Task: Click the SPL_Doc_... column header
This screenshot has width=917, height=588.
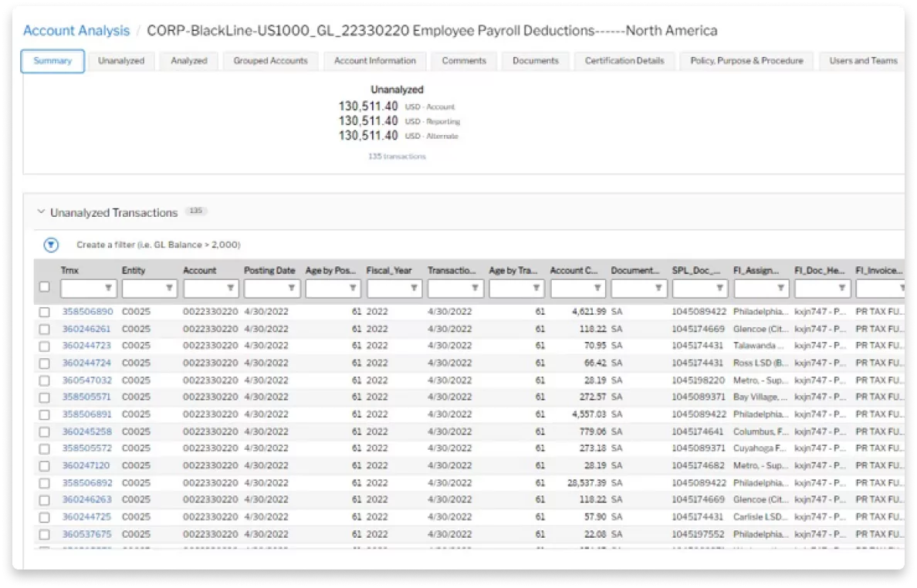Action: [x=696, y=271]
